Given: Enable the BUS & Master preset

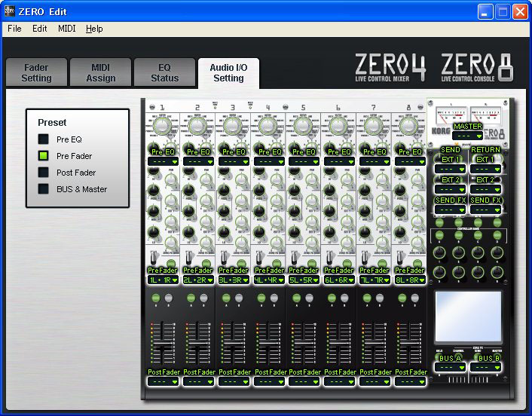Looking at the screenshot, I should point(43,189).
